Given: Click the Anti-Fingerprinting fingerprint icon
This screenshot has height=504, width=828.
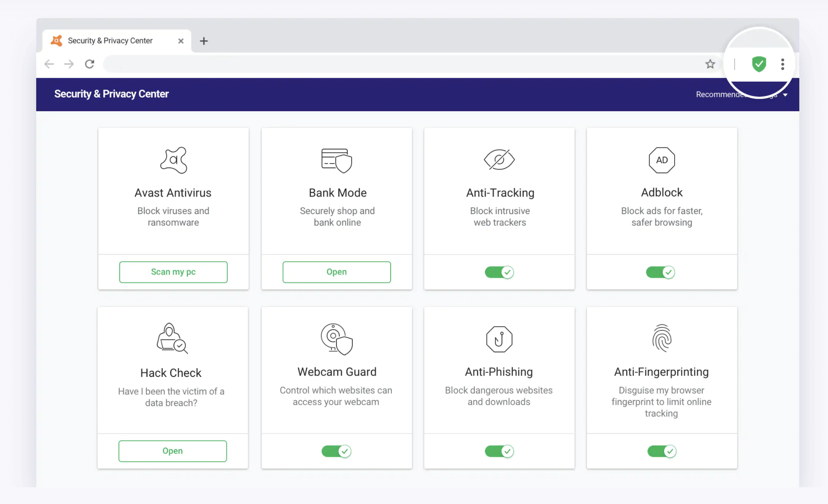Looking at the screenshot, I should pyautogui.click(x=661, y=339).
